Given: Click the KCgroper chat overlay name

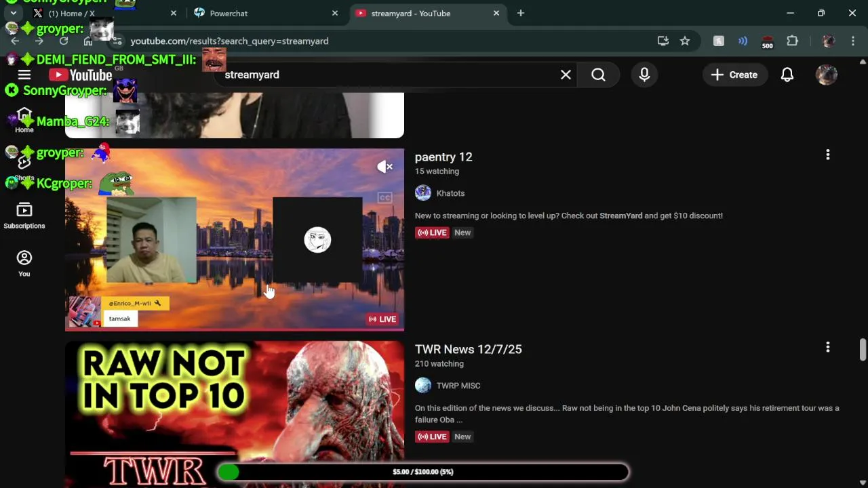Looking at the screenshot, I should (64, 183).
